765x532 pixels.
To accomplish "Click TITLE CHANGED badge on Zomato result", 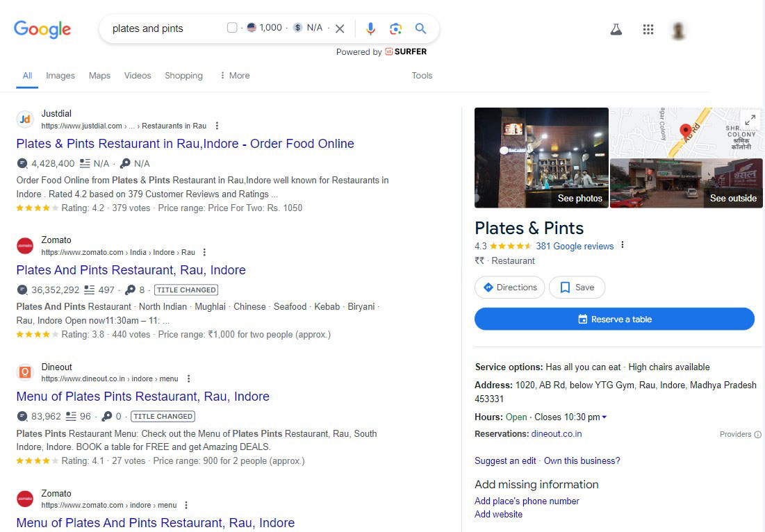I will [x=186, y=290].
